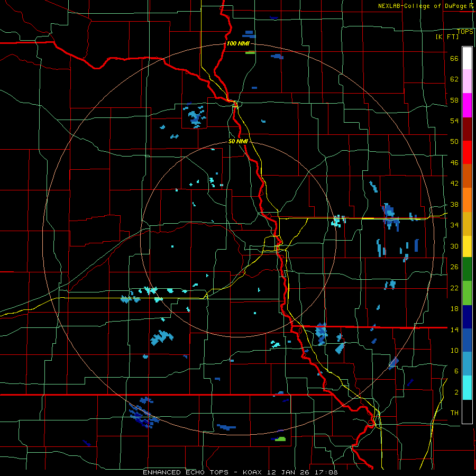Click the legend value 58
The width and height of the screenshot is (476, 476).
click(454, 100)
